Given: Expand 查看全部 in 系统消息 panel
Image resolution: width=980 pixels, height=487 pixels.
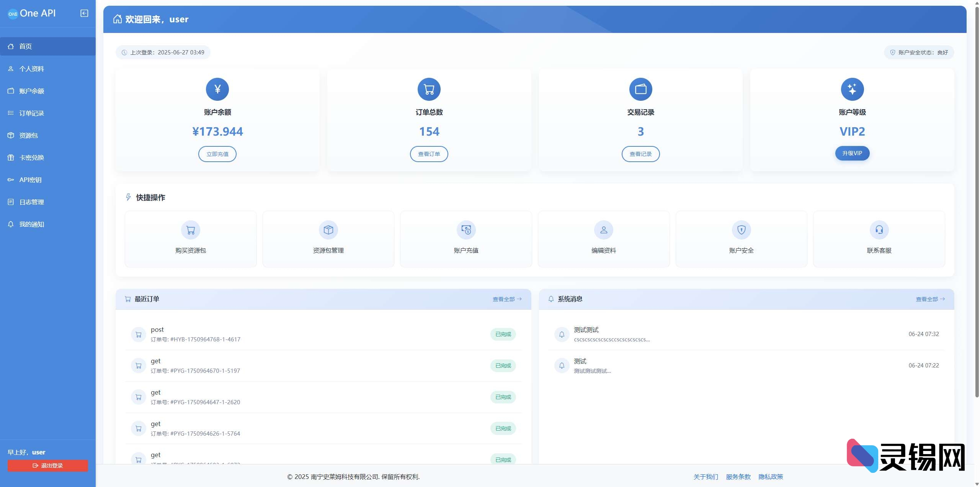Looking at the screenshot, I should coord(930,299).
